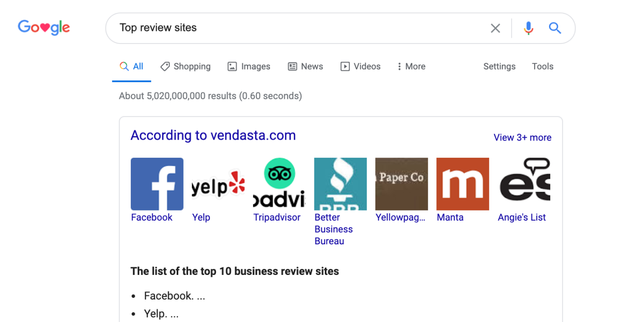Viewport: 644px width, 322px height.
Task: Click the X to clear the search query
Action: (495, 28)
